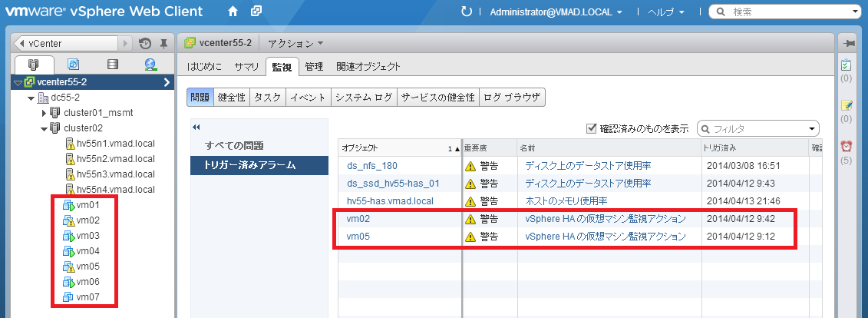Open the はじめに tab
868x318 pixels.
pyautogui.click(x=204, y=67)
